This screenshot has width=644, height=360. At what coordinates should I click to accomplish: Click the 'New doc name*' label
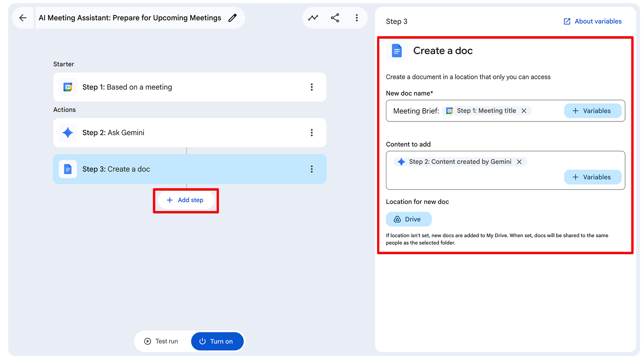[x=409, y=93]
